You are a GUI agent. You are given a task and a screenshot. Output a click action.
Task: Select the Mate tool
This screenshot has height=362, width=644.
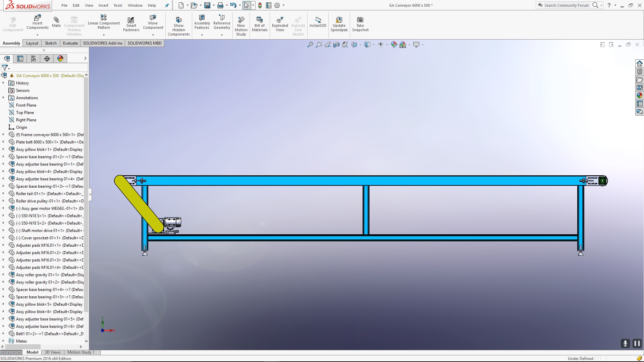pyautogui.click(x=56, y=22)
